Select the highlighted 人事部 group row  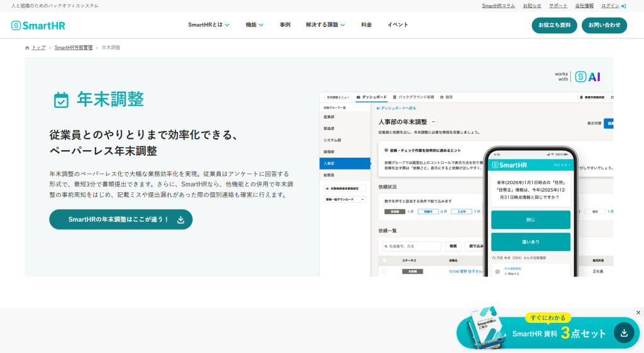[x=345, y=163]
